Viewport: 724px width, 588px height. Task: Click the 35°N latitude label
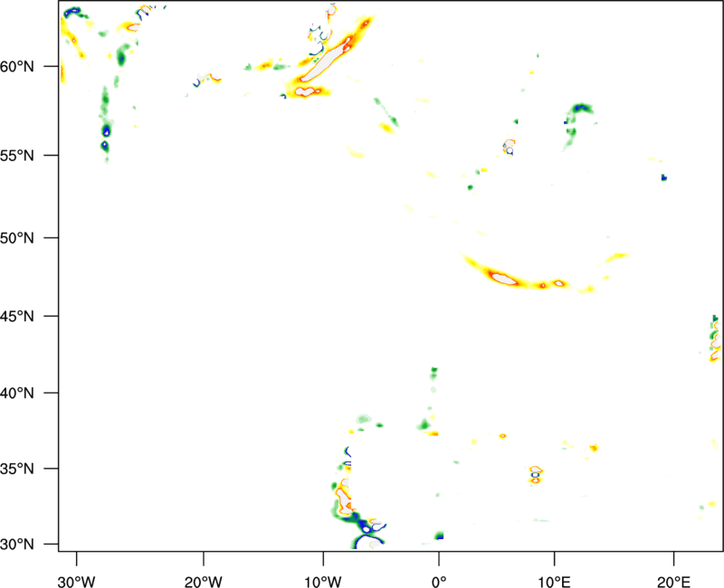coord(33,469)
